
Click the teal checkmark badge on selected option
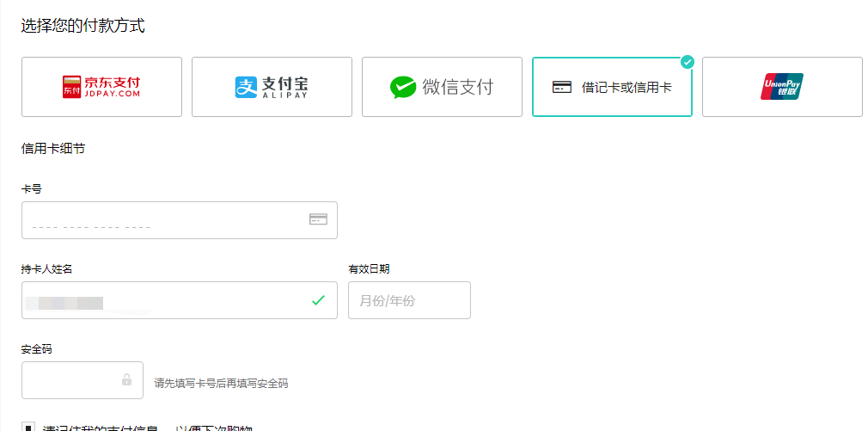[x=687, y=62]
